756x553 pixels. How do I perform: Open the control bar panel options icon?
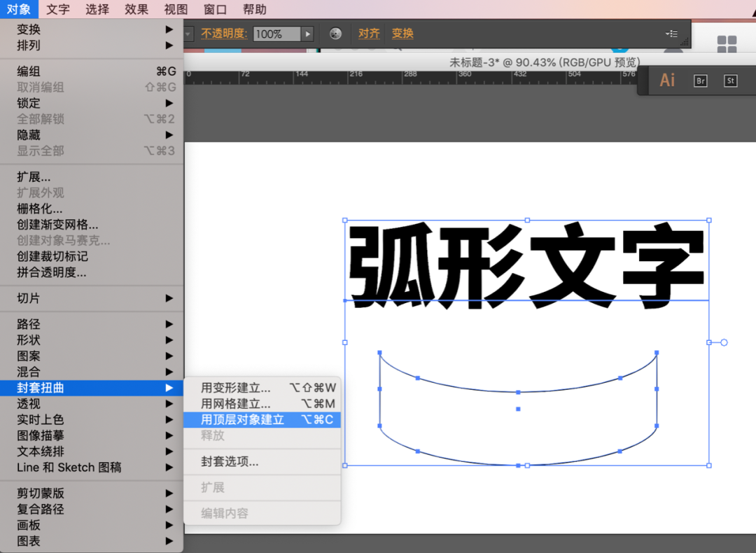(x=671, y=34)
